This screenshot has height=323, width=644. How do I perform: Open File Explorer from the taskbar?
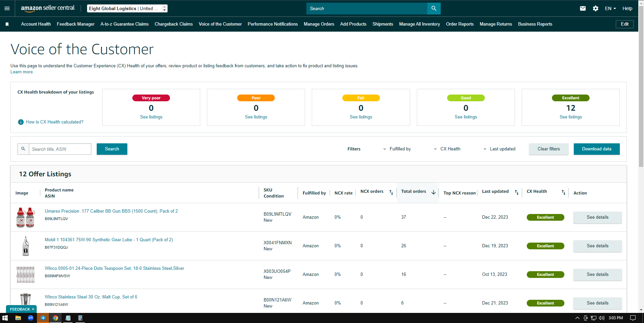pyautogui.click(x=18, y=318)
